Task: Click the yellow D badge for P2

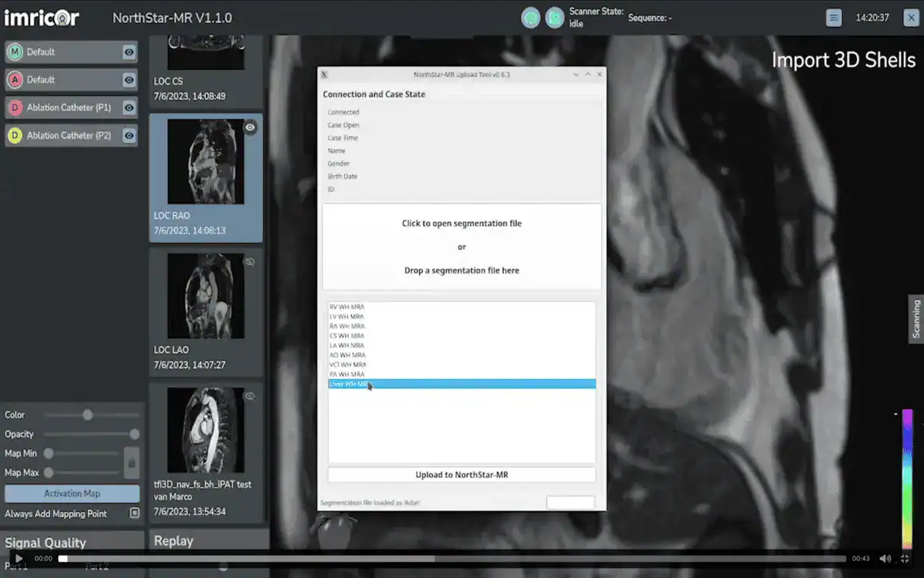Action: pos(15,136)
